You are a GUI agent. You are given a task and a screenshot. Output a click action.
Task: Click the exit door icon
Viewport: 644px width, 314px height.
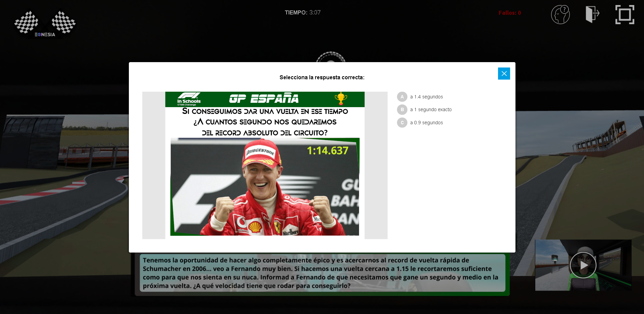(x=592, y=14)
